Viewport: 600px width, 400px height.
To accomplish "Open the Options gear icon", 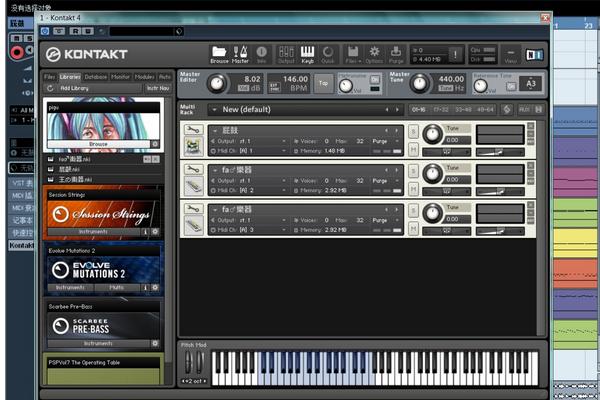I will click(x=374, y=55).
